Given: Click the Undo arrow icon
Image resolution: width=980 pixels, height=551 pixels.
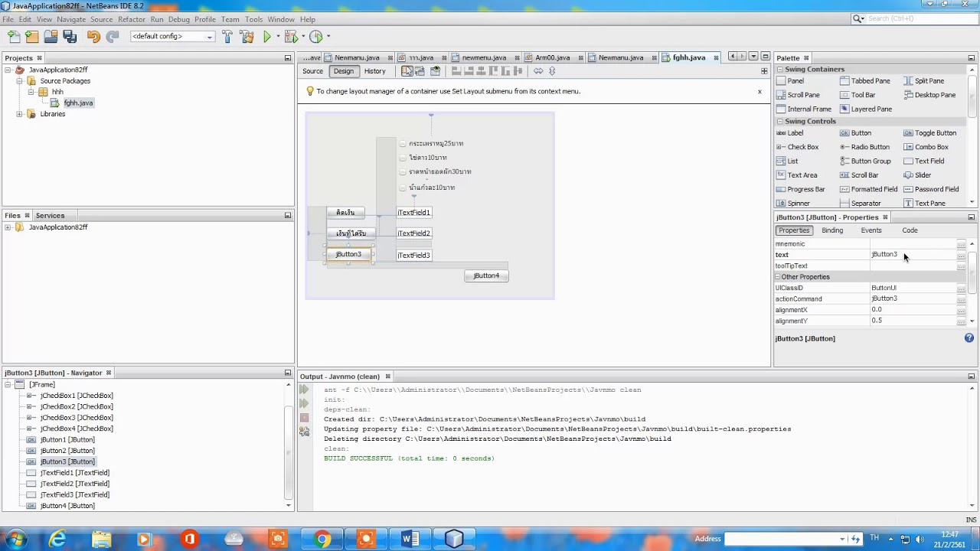Looking at the screenshot, I should coord(93,36).
